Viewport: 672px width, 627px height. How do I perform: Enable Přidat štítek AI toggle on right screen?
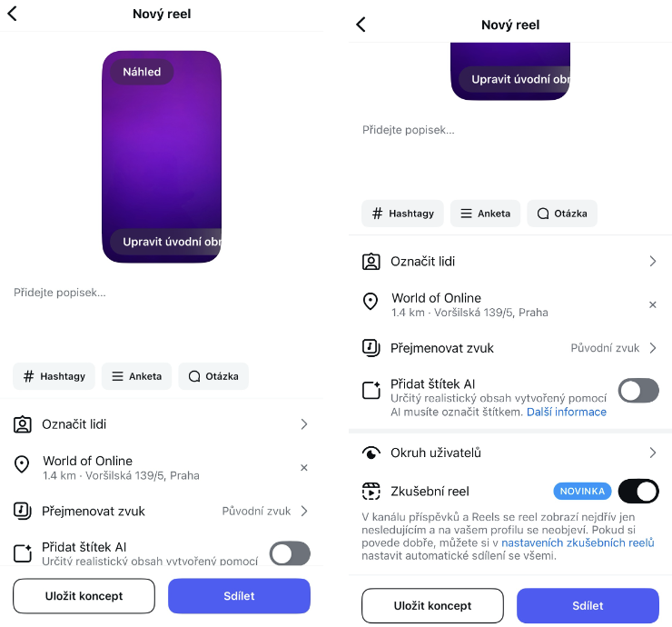tap(638, 390)
